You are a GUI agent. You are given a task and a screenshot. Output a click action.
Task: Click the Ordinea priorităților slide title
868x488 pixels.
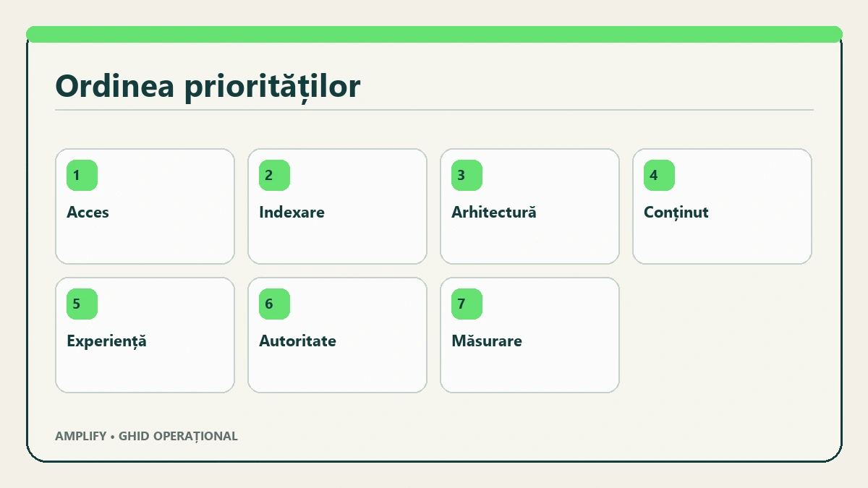(x=208, y=86)
